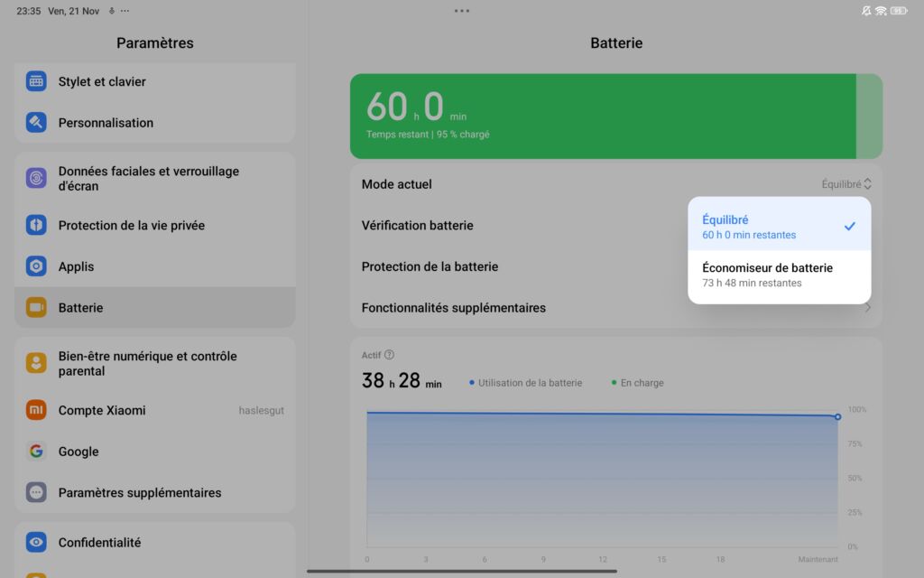The height and width of the screenshot is (578, 924).
Task: Open the Protection de la vie privée shield icon
Action: click(x=35, y=225)
